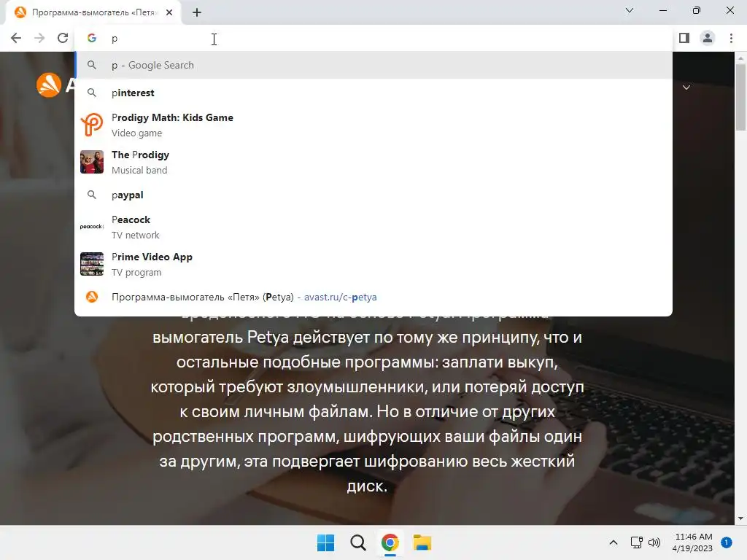Open File Explorer from the taskbar
Screen dimensions: 747x560
pyautogui.click(x=422, y=542)
